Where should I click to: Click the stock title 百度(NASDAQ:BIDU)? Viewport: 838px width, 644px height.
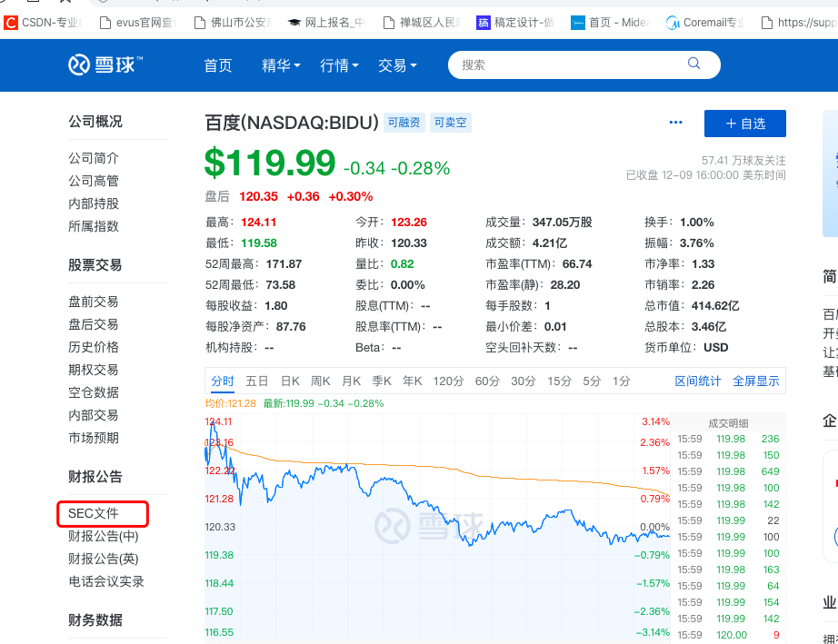[x=292, y=123]
